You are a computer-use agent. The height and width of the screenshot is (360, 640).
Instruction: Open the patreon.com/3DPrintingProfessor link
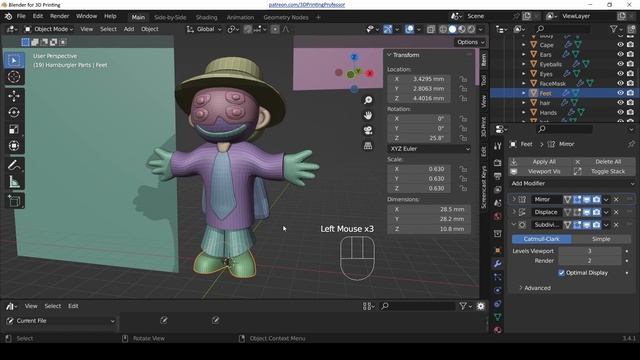click(x=307, y=5)
